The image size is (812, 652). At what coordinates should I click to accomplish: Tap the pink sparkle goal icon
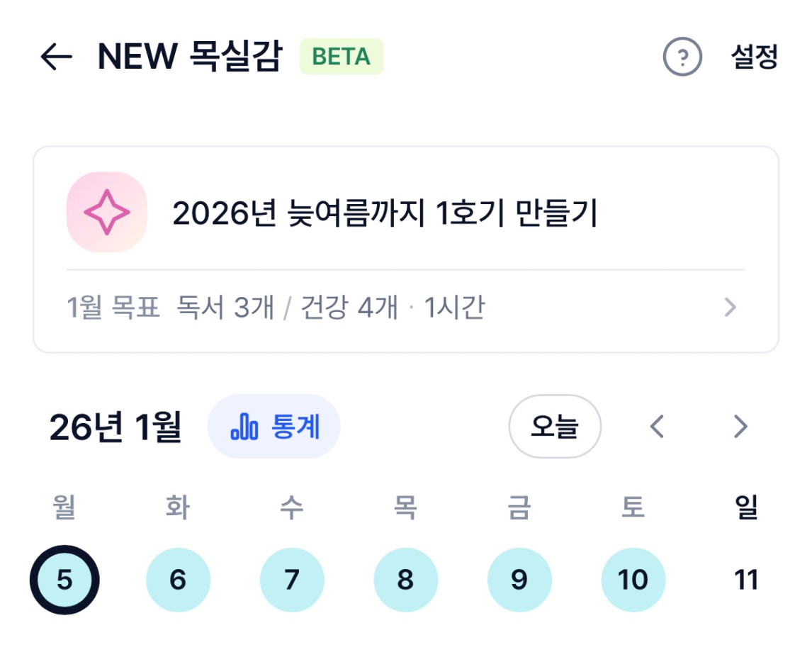coord(106,212)
